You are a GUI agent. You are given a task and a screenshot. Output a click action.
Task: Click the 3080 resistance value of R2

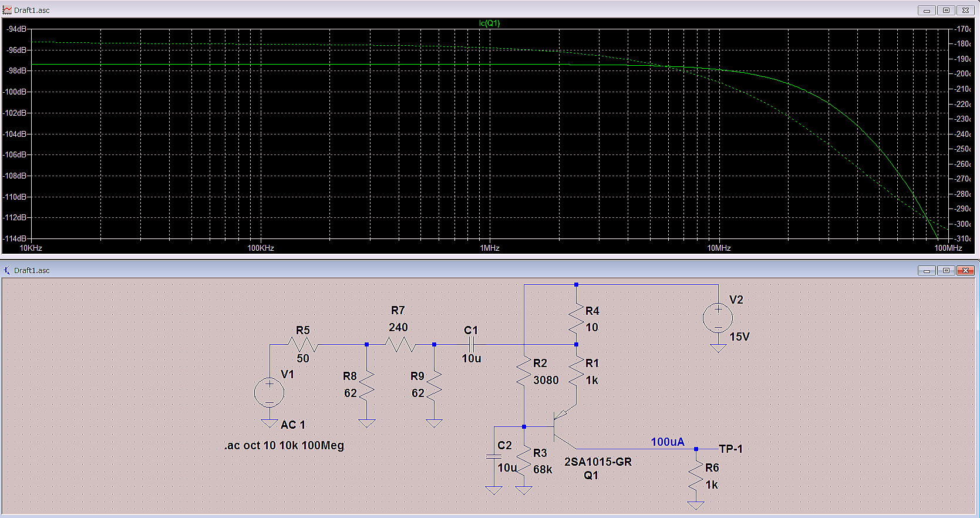(546, 380)
